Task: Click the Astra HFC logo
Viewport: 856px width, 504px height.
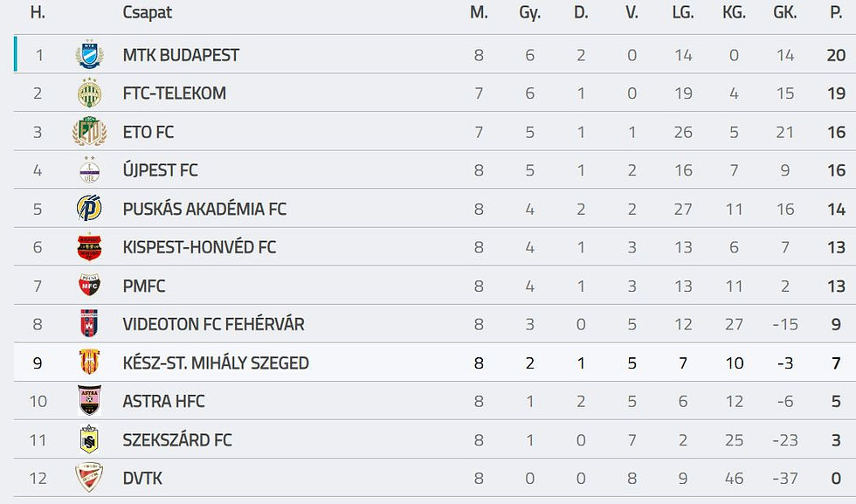Action: point(89,400)
